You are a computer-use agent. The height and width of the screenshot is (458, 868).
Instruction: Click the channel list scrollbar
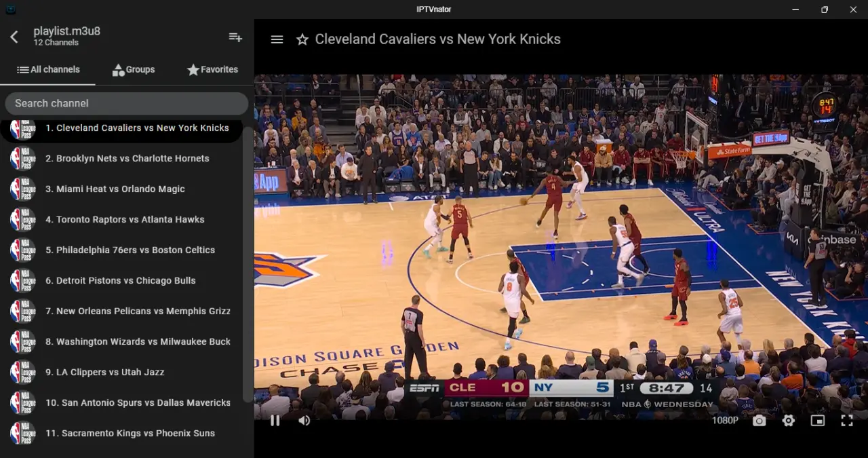click(248, 265)
